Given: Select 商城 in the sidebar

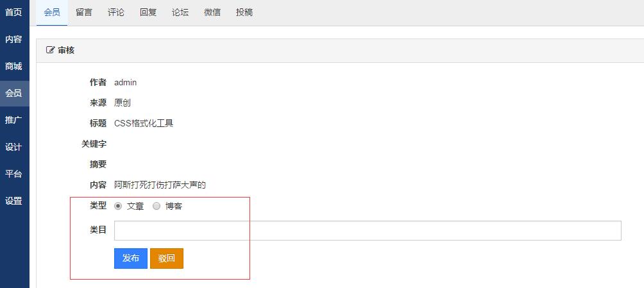Looking at the screenshot, I should 13,66.
